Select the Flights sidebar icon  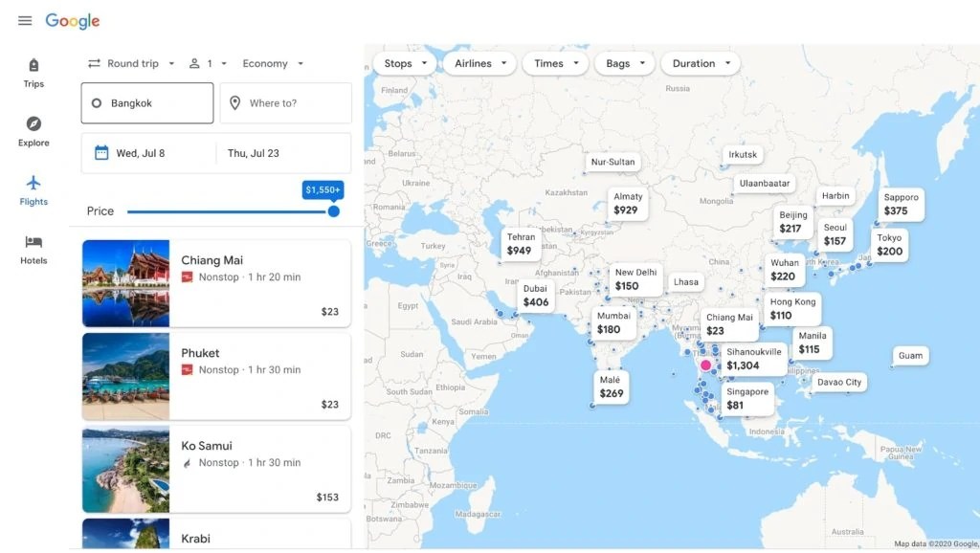[33, 188]
